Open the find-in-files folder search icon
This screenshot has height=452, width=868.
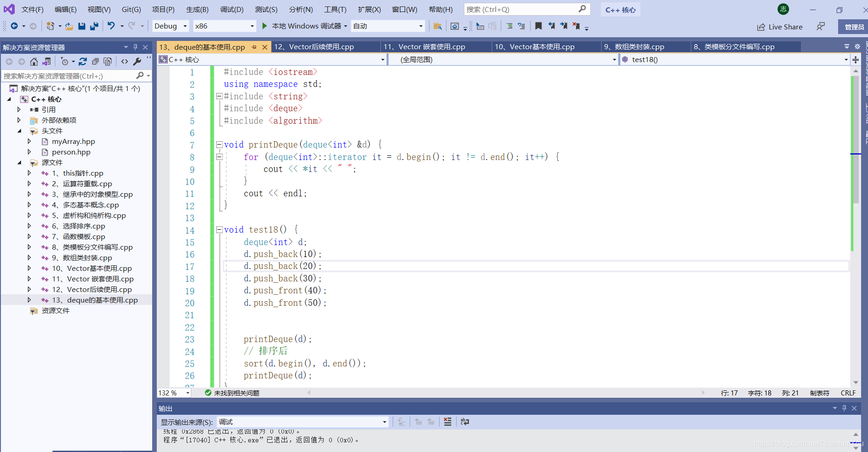438,26
